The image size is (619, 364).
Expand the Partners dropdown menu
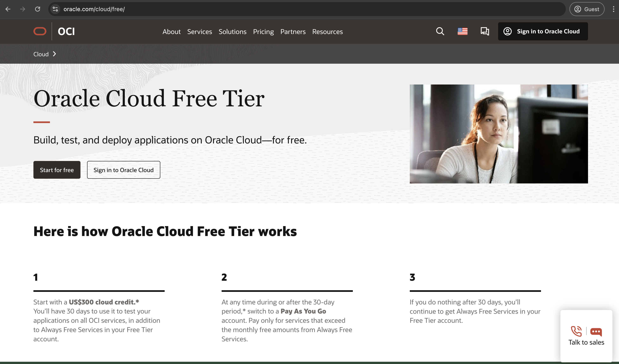click(x=293, y=31)
